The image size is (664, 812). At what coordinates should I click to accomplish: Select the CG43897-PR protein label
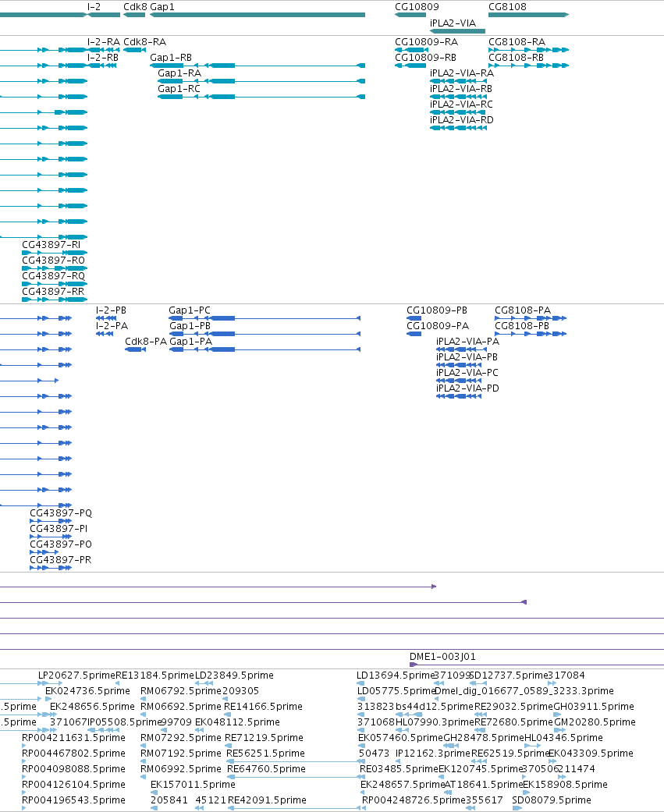point(61,559)
